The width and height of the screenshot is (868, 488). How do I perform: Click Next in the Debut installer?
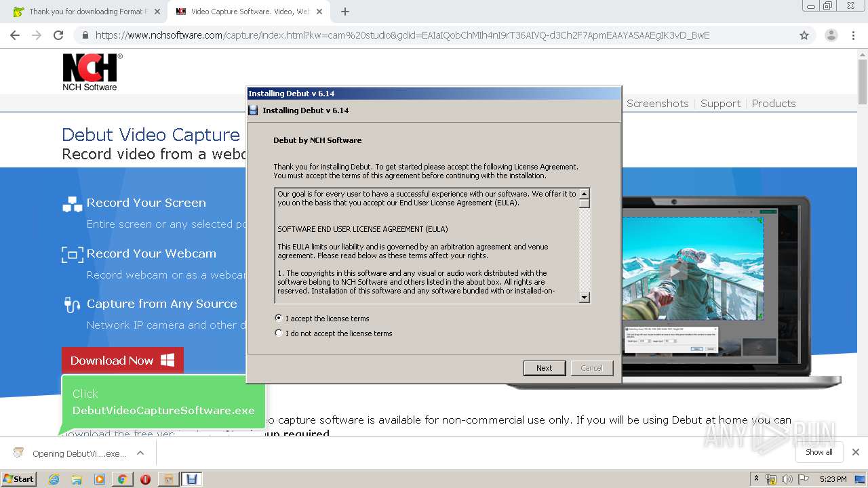coord(544,368)
